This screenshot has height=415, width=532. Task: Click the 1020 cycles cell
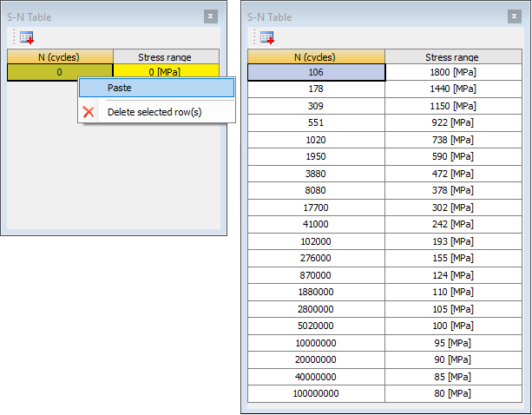(x=316, y=140)
